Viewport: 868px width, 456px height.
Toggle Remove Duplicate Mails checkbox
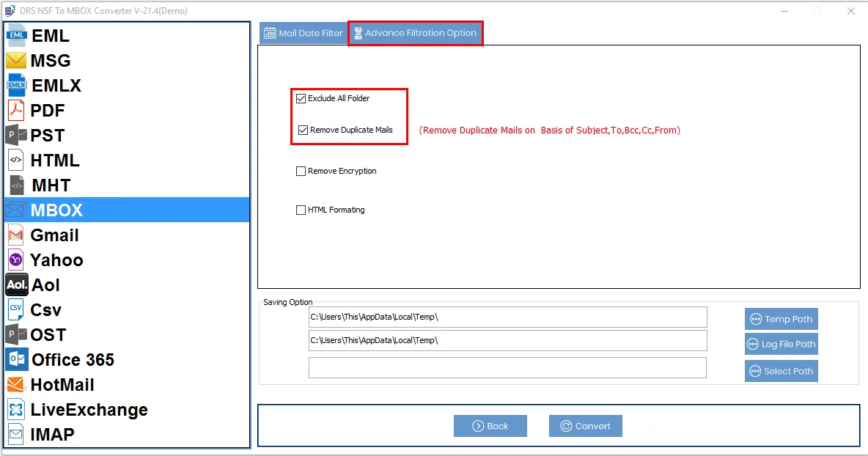pos(303,130)
